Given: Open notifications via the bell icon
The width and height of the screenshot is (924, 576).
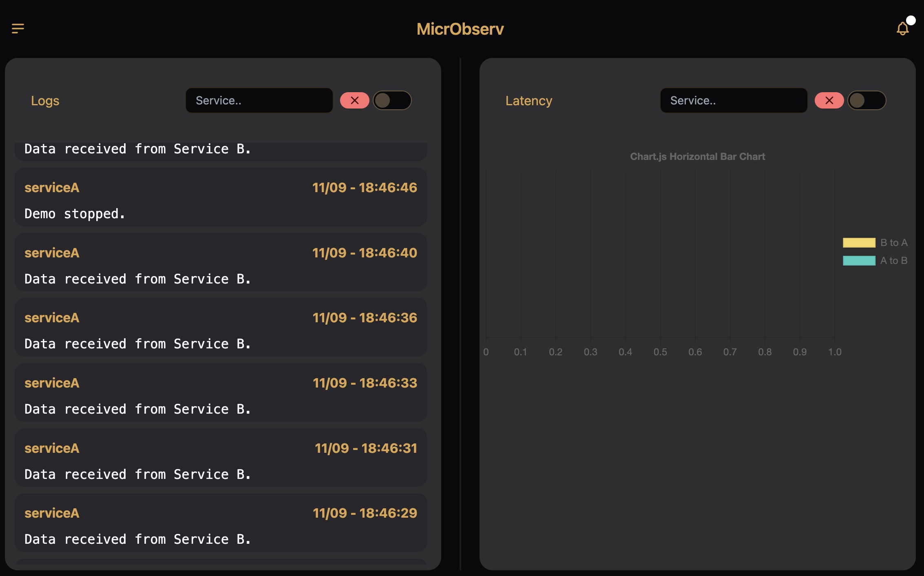Looking at the screenshot, I should [x=902, y=29].
